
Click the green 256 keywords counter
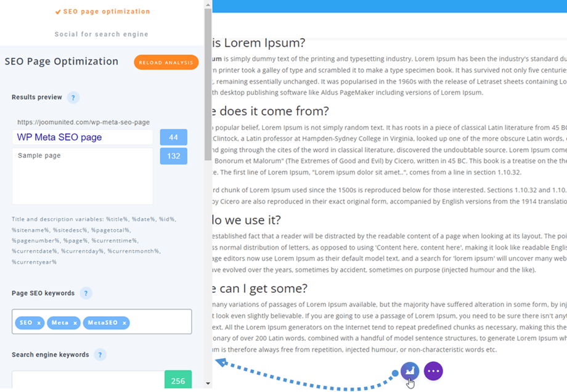click(177, 380)
